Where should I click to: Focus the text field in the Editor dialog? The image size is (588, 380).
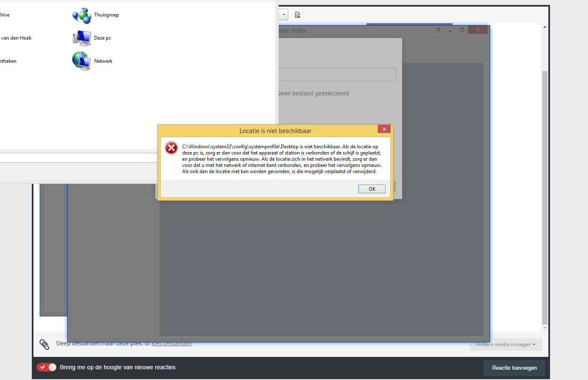337,74
